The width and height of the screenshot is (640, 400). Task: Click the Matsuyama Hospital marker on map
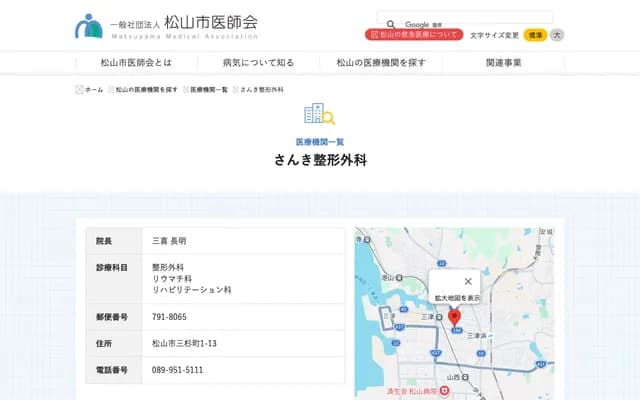click(x=444, y=391)
